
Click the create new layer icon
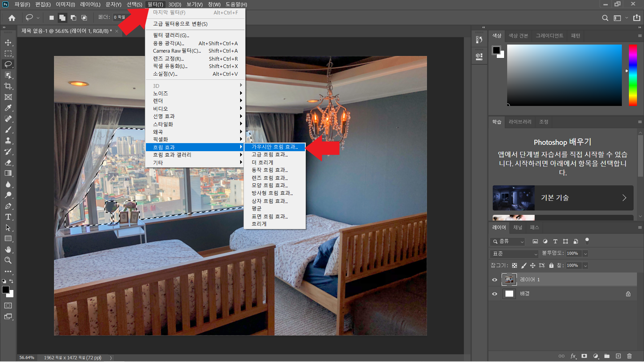pos(618,356)
